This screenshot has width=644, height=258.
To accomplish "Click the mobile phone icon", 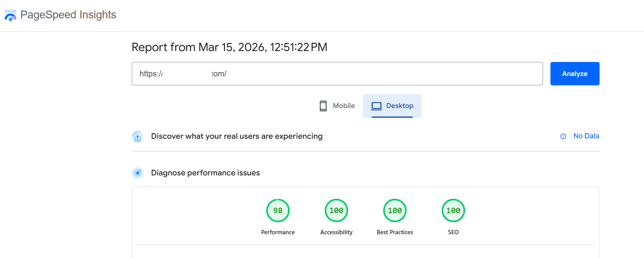I will 323,106.
